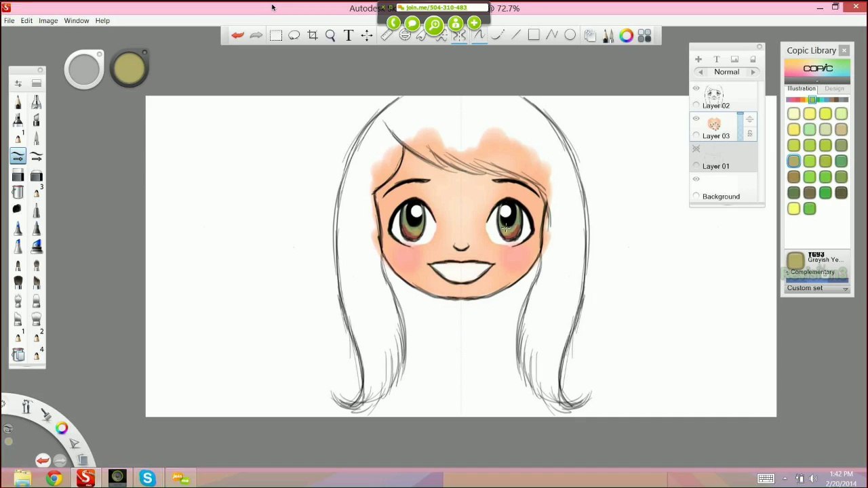The image size is (868, 488).
Task: Open the Normal blend mode selector
Action: click(726, 72)
